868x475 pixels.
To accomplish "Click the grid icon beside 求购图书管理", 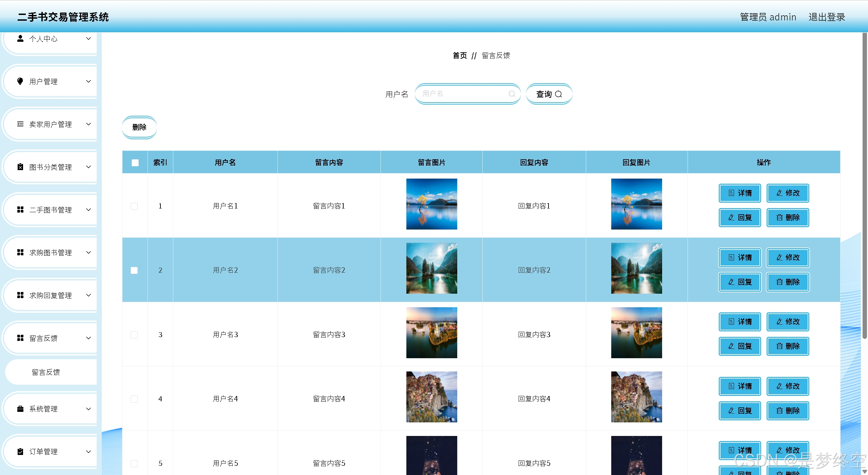I will tap(20, 252).
